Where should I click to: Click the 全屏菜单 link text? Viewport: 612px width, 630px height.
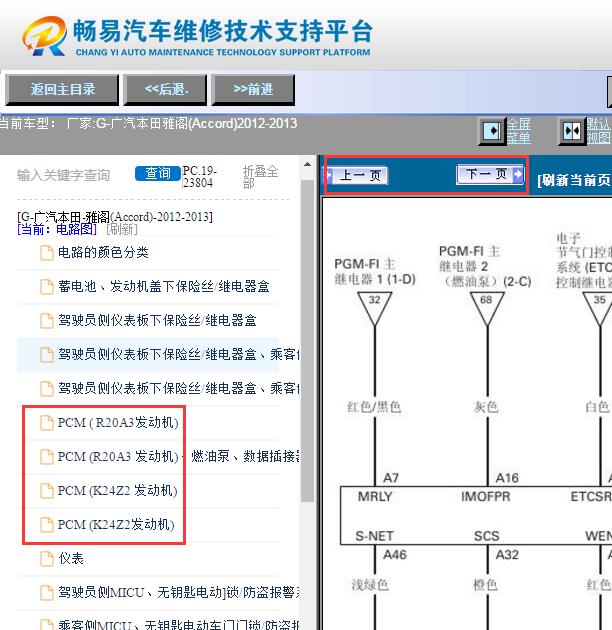point(518,131)
